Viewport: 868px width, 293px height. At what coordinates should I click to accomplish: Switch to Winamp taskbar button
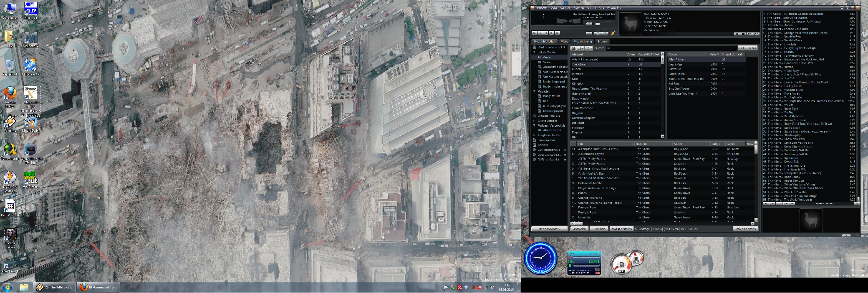[55, 287]
